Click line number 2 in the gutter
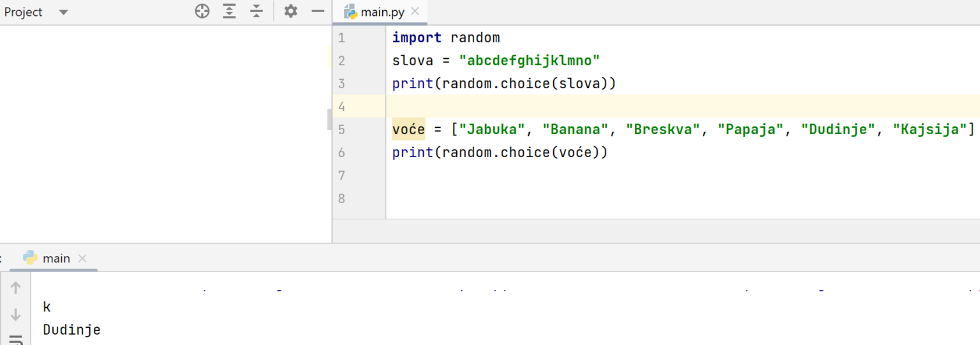 tap(341, 61)
